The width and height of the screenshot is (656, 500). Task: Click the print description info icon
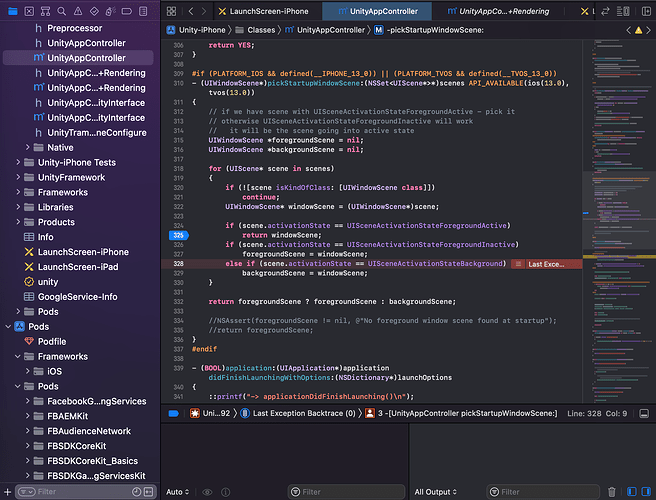pyautogui.click(x=226, y=492)
